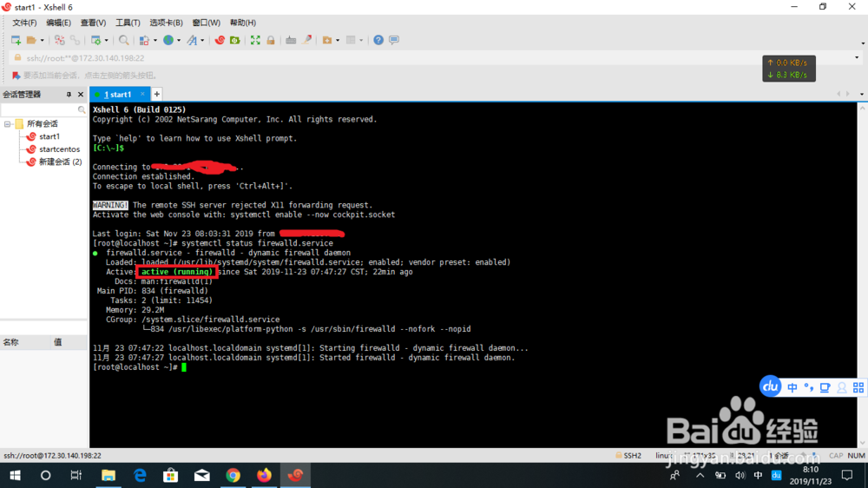The height and width of the screenshot is (488, 868).
Task: Pin the 会话管理器 panel
Action: click(69, 95)
